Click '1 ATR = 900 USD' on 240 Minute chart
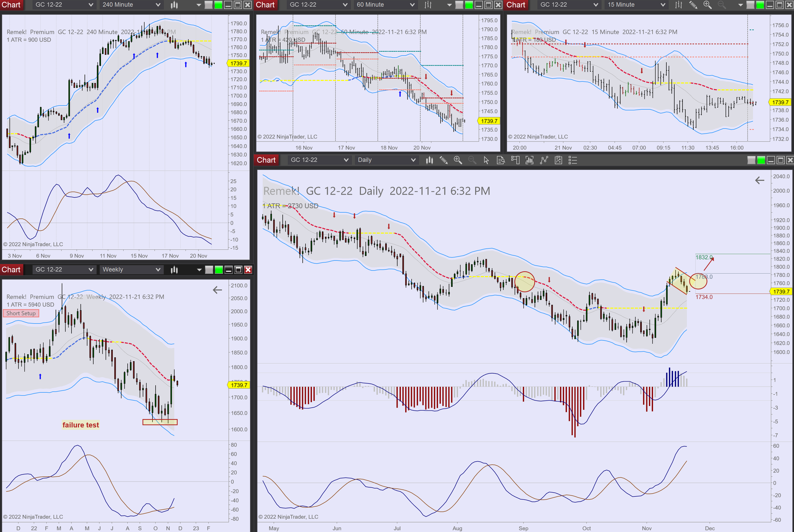This screenshot has width=794, height=532. (x=29, y=40)
